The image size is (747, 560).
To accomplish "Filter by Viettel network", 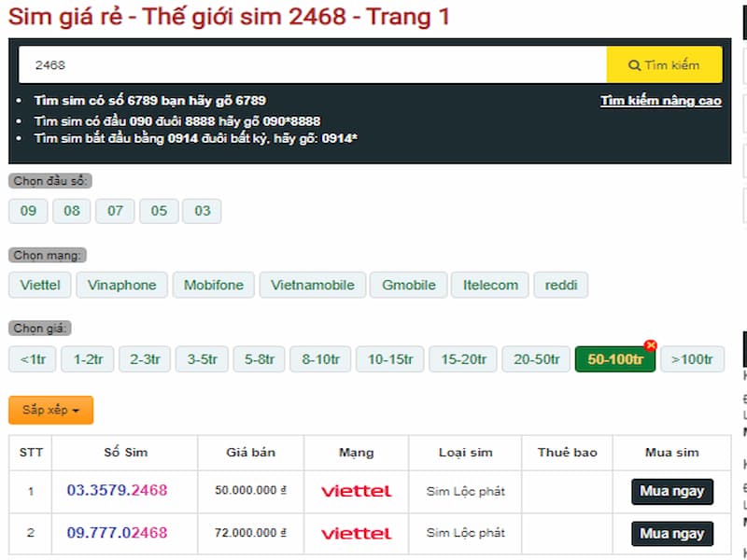I will coord(40,285).
